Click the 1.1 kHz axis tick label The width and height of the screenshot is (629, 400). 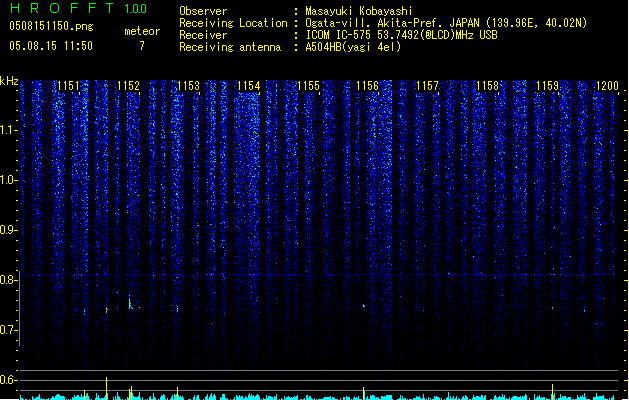click(x=8, y=130)
